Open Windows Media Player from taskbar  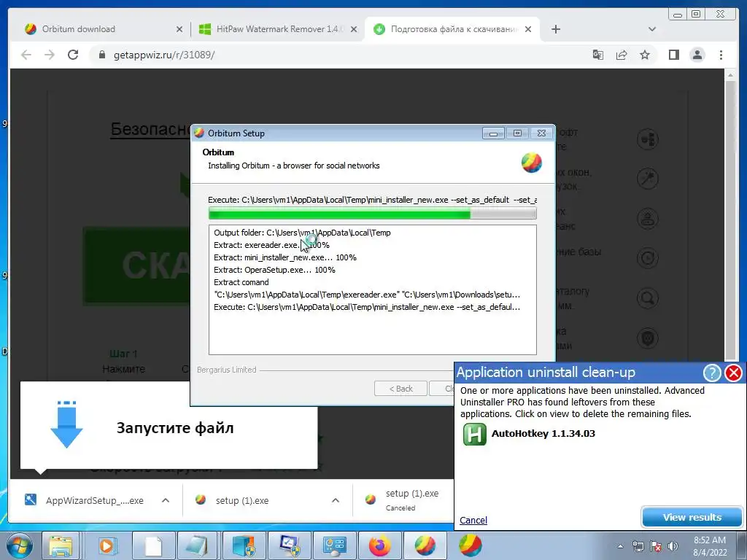click(x=108, y=545)
